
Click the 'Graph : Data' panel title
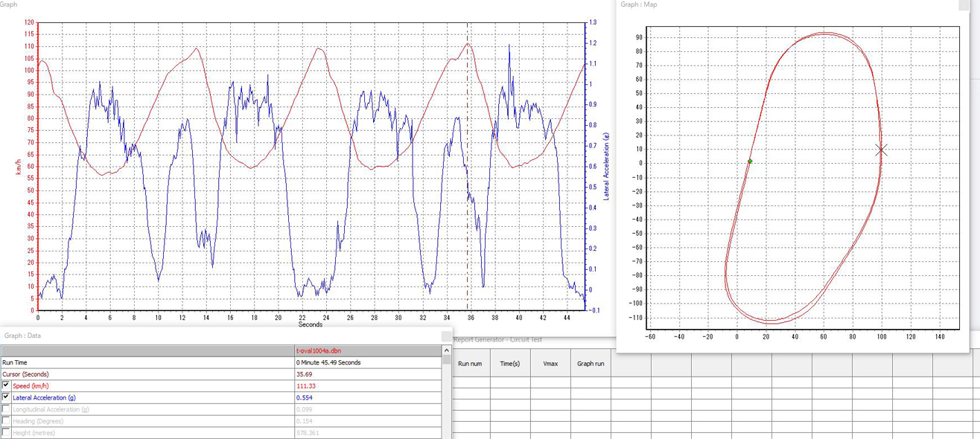pyautogui.click(x=23, y=336)
